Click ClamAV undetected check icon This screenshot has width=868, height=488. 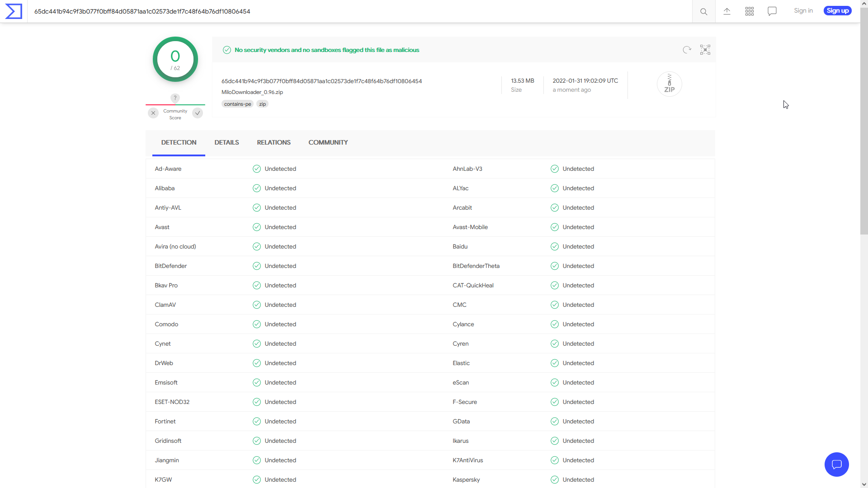pos(257,305)
